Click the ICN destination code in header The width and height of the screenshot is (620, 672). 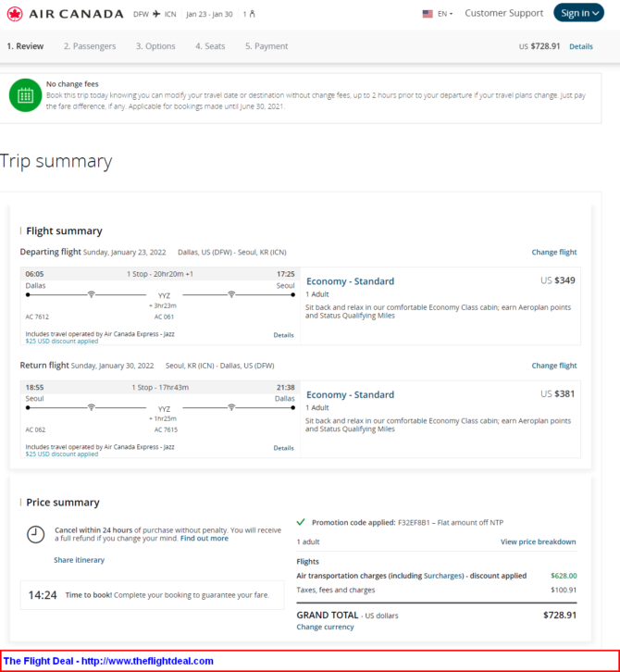pos(170,14)
